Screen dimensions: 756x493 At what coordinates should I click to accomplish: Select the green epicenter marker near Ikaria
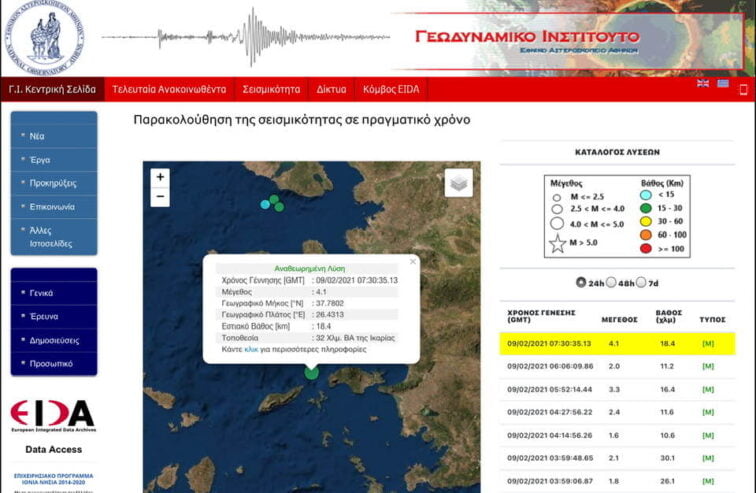tap(311, 373)
